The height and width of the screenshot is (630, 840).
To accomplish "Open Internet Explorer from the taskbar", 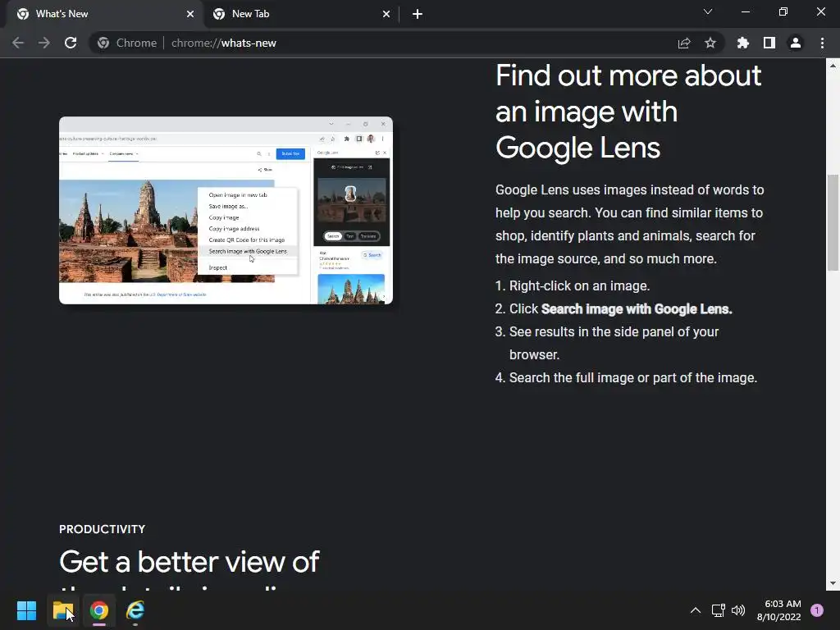I will 135,610.
